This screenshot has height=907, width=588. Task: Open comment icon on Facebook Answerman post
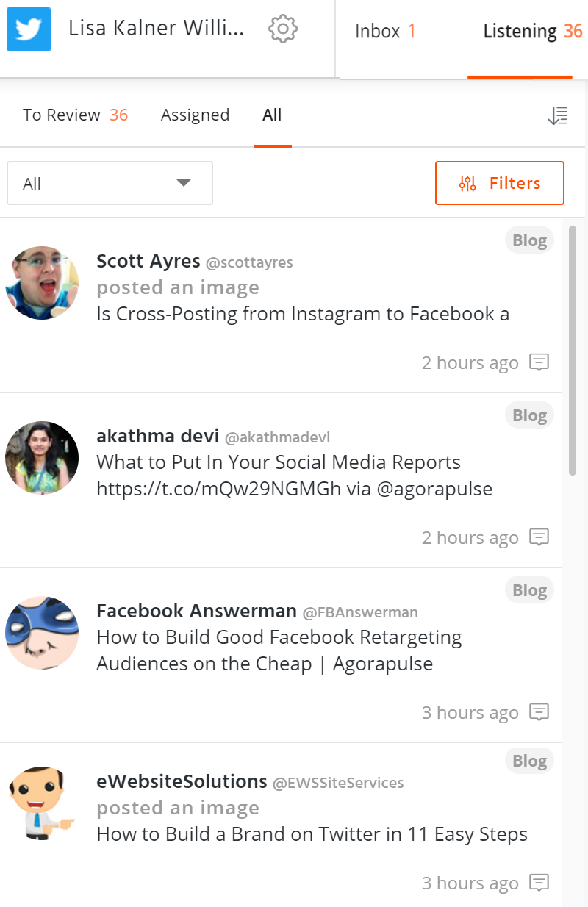pyautogui.click(x=540, y=712)
